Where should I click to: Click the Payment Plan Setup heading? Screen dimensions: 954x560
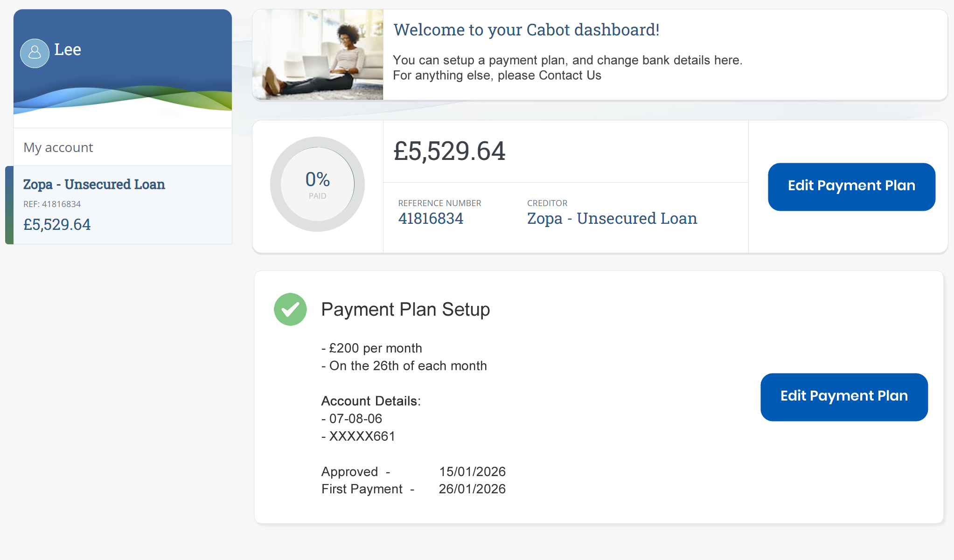click(405, 310)
